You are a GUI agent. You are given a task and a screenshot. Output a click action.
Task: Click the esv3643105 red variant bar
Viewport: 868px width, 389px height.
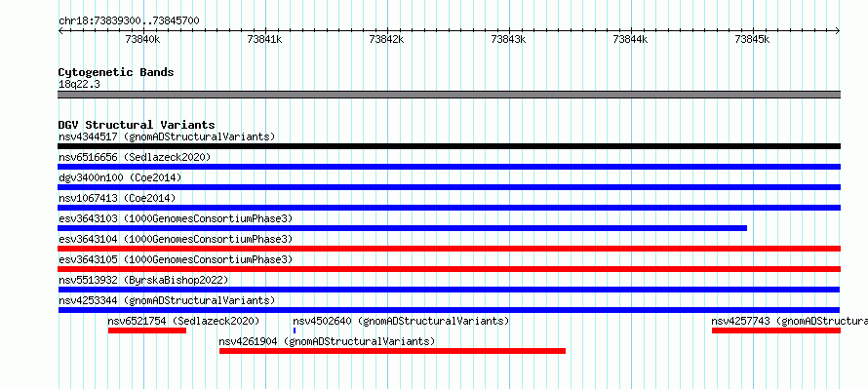click(x=449, y=269)
